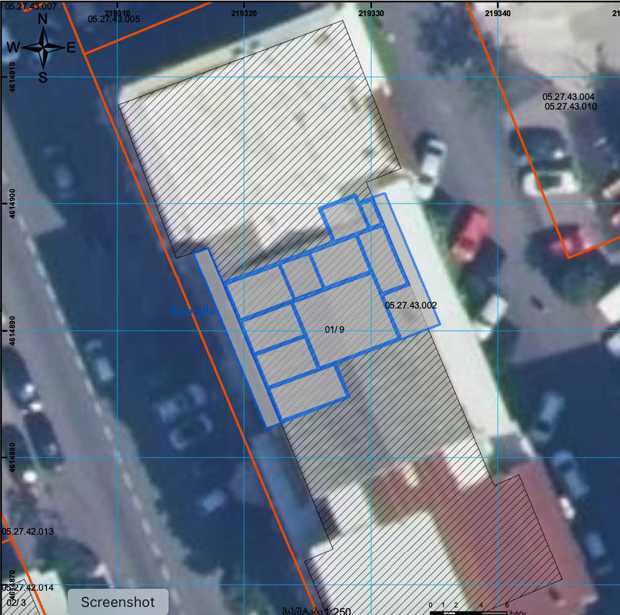Click the grid coordinate 219340
The height and width of the screenshot is (615, 620).
[497, 13]
